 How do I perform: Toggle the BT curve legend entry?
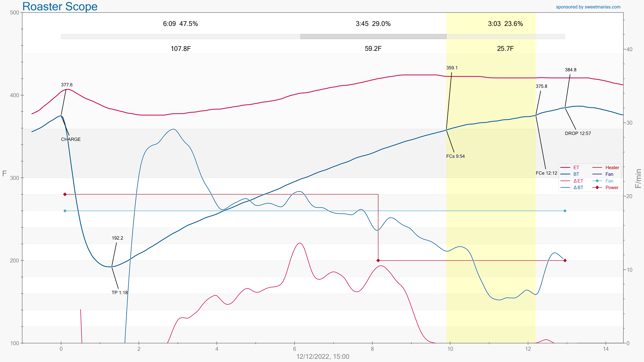tap(576, 174)
